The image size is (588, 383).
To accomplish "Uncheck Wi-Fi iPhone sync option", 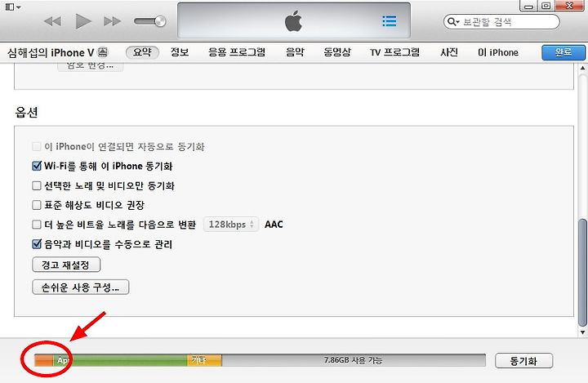I will click(37, 166).
